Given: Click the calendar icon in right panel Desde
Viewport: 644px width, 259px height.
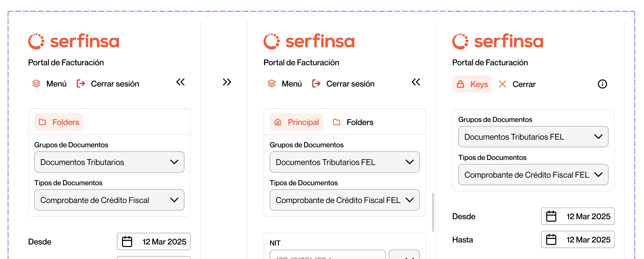Looking at the screenshot, I should tap(551, 216).
